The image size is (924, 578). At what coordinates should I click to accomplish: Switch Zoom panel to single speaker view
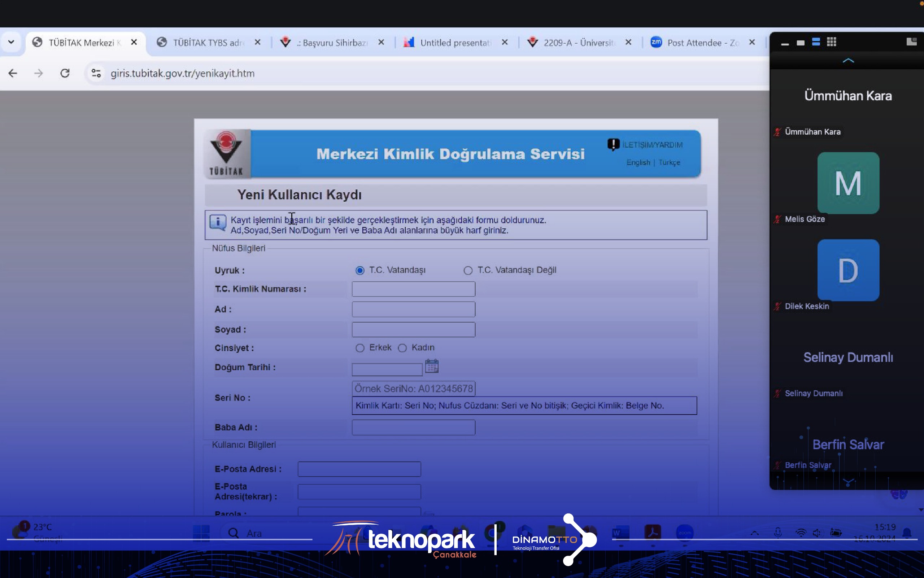(x=801, y=43)
